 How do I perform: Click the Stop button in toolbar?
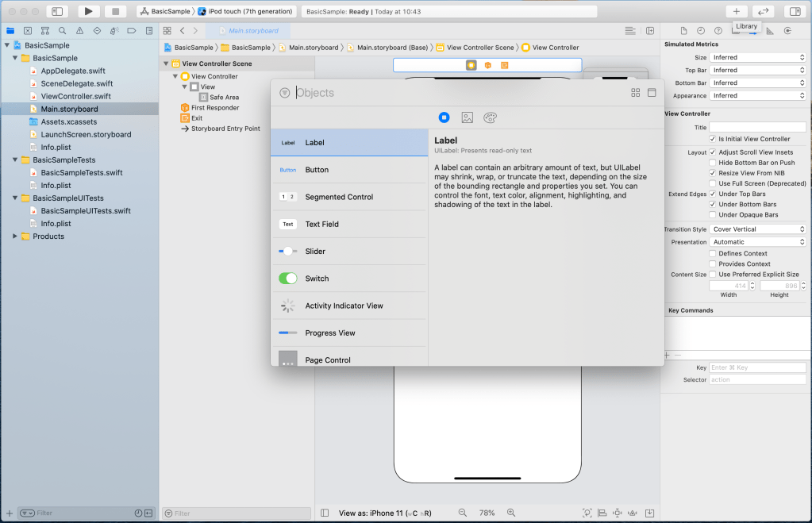(115, 11)
